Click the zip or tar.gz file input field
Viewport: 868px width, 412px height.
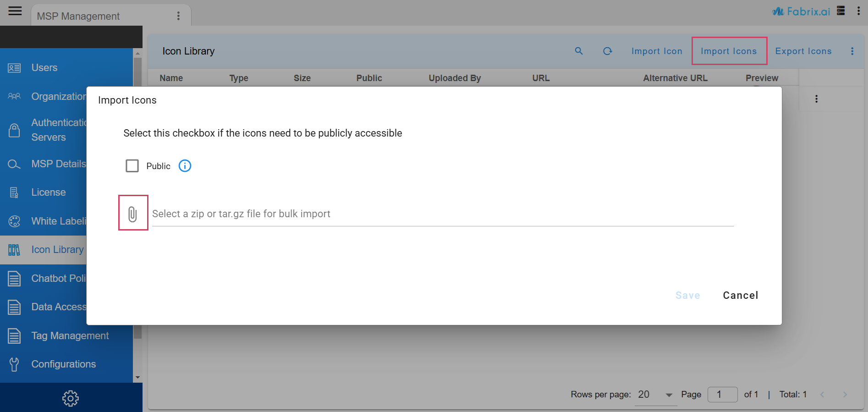442,214
